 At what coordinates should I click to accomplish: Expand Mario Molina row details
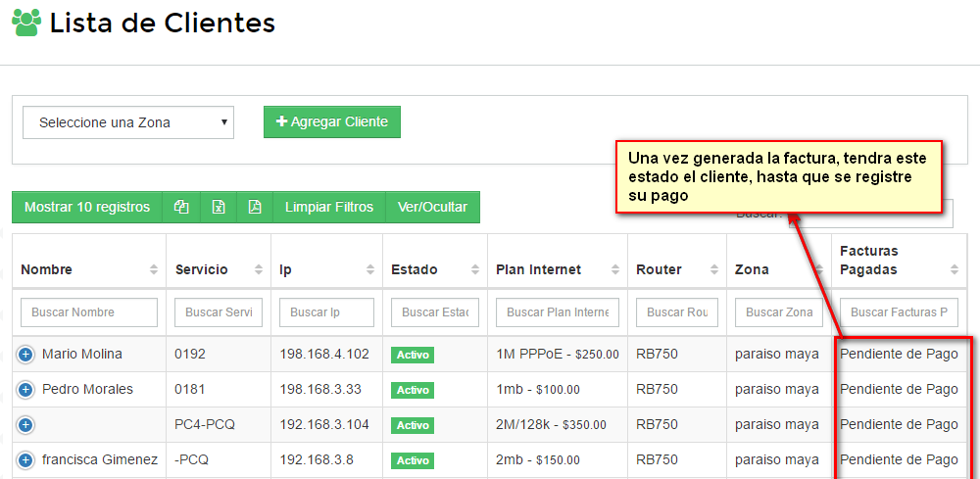pos(25,355)
